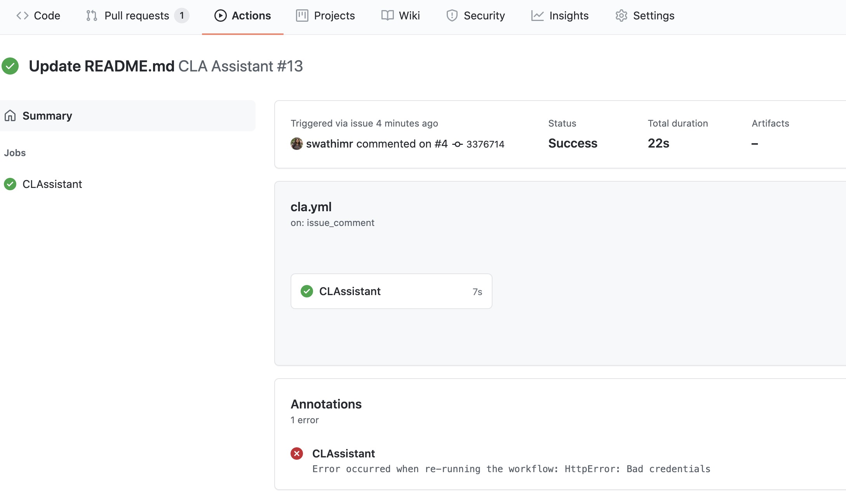Image resolution: width=846 pixels, height=504 pixels.
Task: Click the Actions play icon
Action: [220, 16]
